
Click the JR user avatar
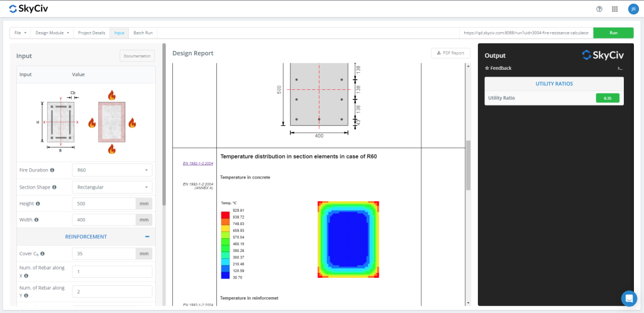[x=633, y=9]
